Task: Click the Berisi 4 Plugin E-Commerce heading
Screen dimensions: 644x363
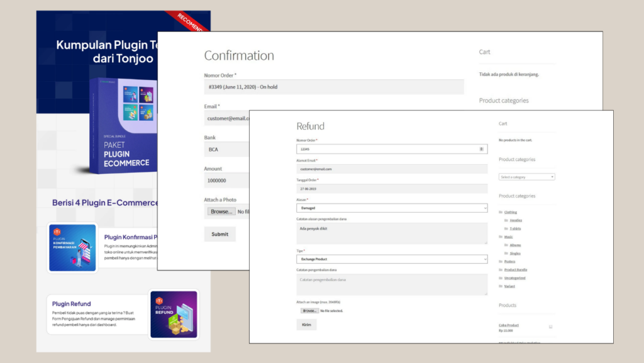Action: (x=105, y=203)
